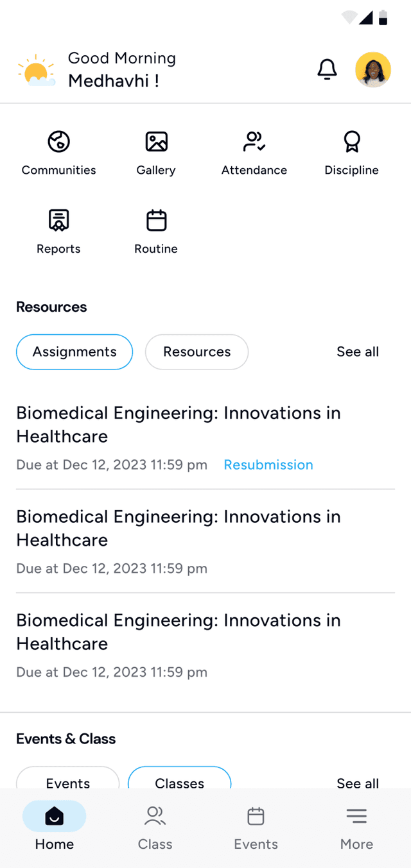Open the Reports icon

click(58, 221)
